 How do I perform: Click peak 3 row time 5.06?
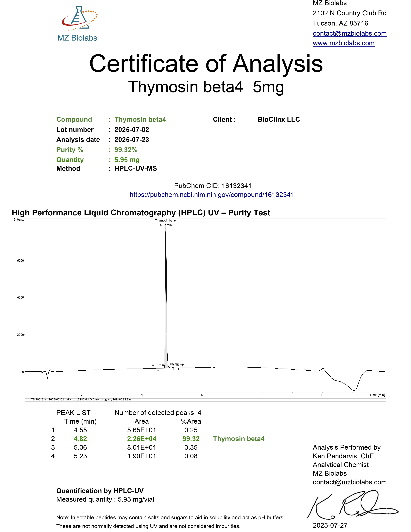pos(80,447)
